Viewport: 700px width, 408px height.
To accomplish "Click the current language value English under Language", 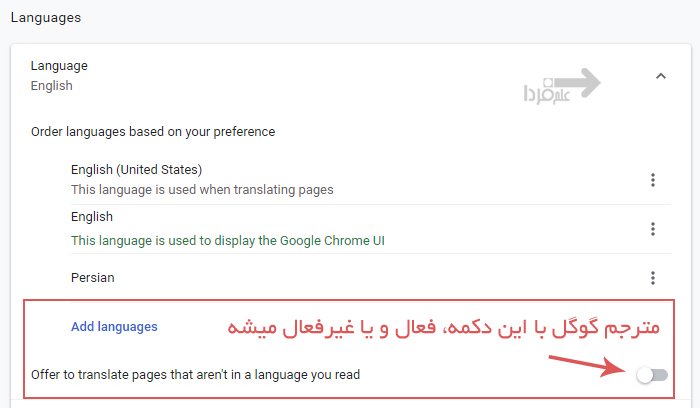I will (x=52, y=86).
